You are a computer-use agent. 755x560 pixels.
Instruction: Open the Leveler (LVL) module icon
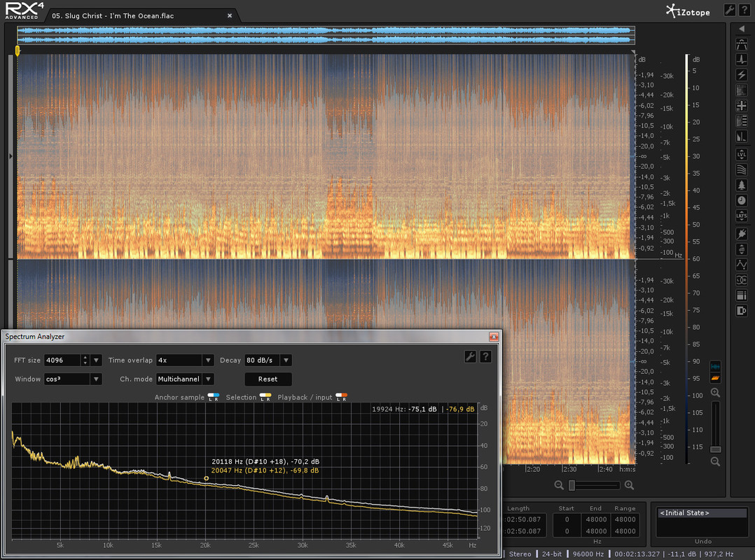click(742, 154)
